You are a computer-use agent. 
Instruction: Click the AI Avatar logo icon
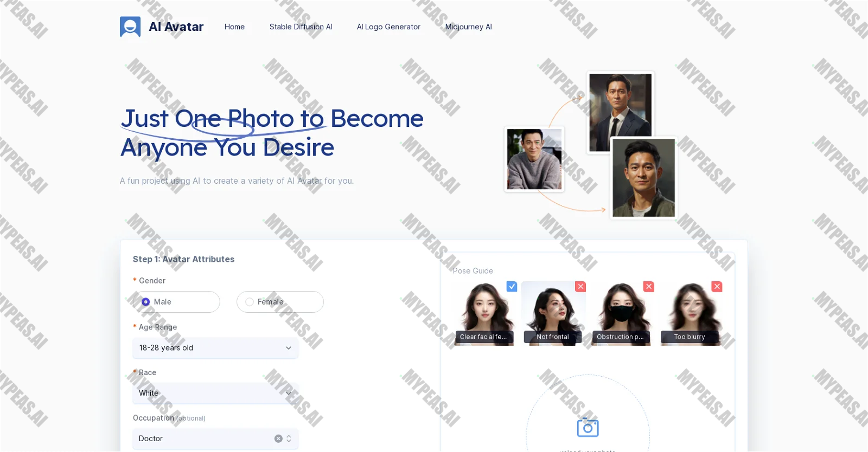tap(130, 27)
